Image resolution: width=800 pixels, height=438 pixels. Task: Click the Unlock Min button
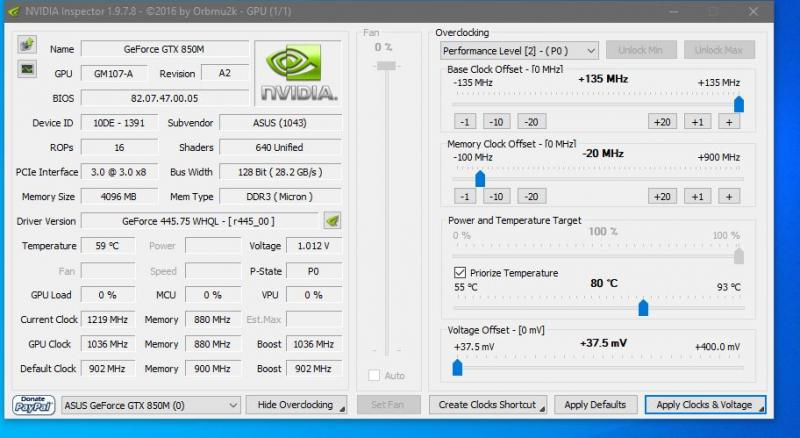[641, 50]
